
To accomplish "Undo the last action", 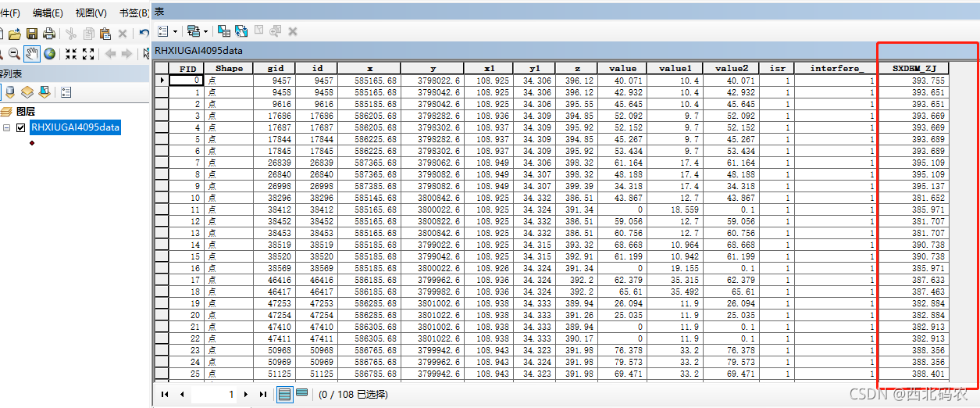I will click(144, 34).
